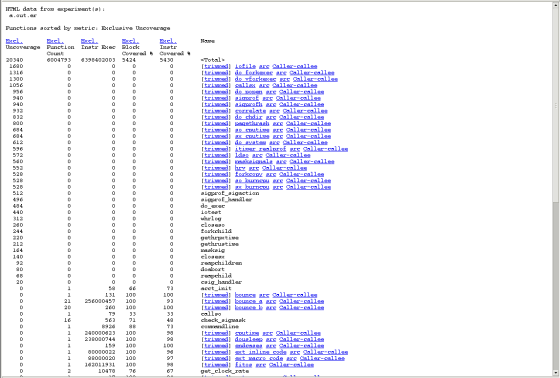Image resolution: width=560 pixels, height=378 pixels.
Task: Open Caller-callee link for callsx row
Action: 295,85
